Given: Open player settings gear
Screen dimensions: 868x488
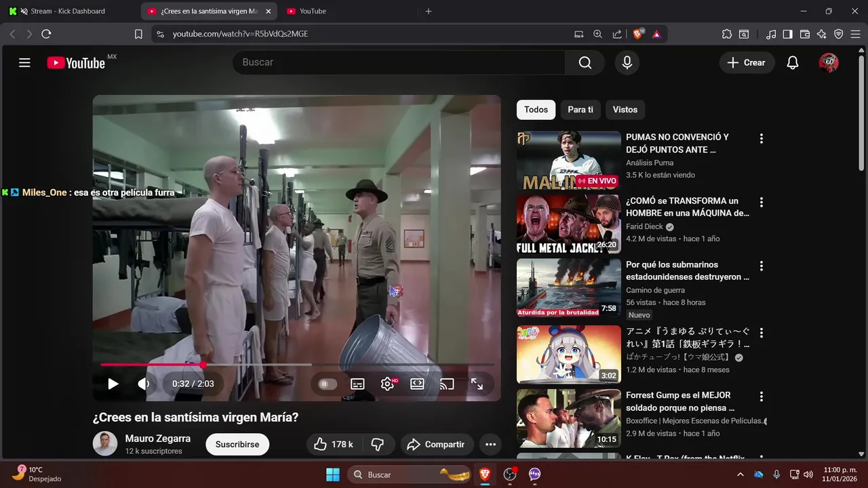Looking at the screenshot, I should [387, 384].
